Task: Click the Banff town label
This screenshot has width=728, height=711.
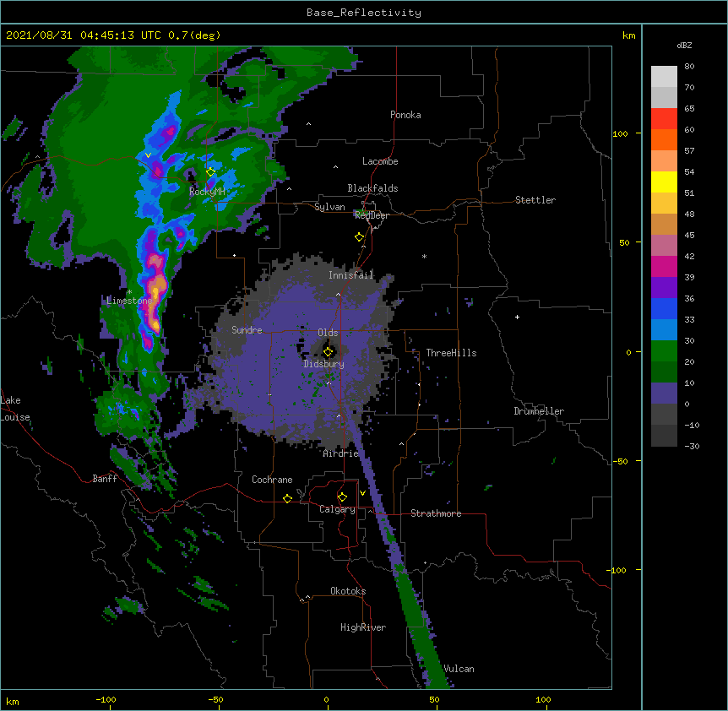Action: click(105, 479)
